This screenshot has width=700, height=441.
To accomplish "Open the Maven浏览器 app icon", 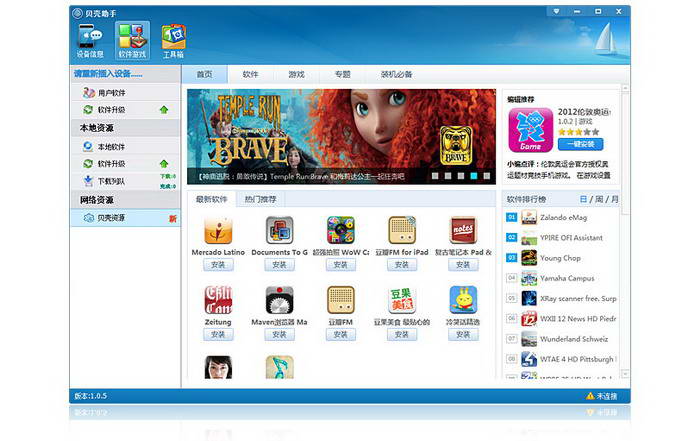I will pyautogui.click(x=279, y=300).
